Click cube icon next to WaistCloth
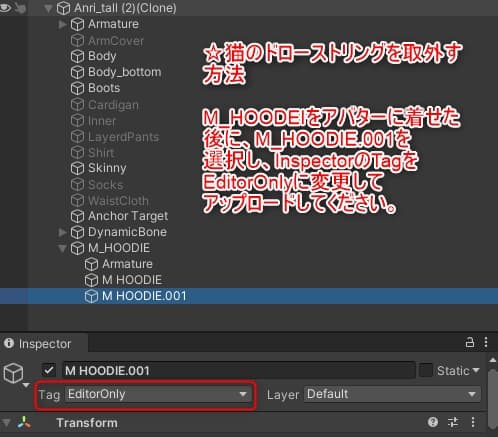Viewport: 498px width, 437px height. point(77,200)
